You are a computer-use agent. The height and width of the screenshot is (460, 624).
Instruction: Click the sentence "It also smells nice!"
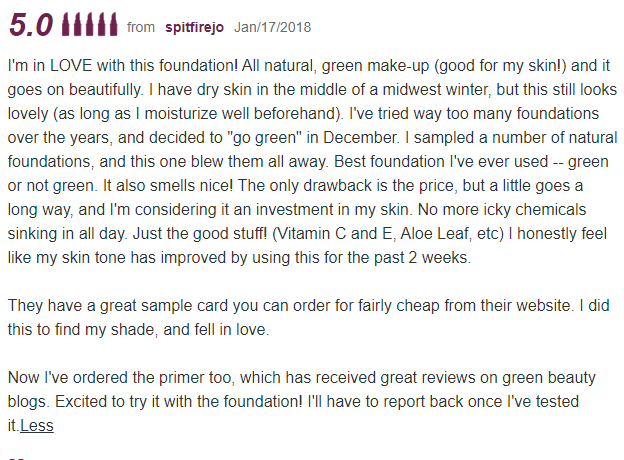168,186
